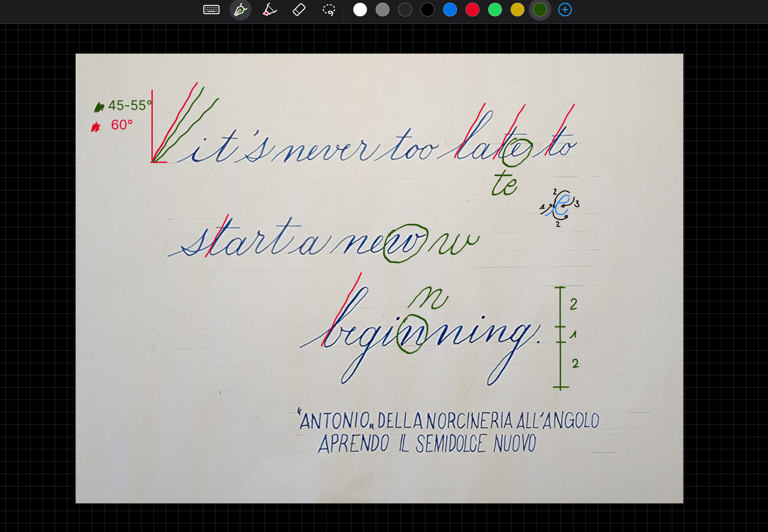Choose the dark charcoal gray swatch

coord(405,10)
